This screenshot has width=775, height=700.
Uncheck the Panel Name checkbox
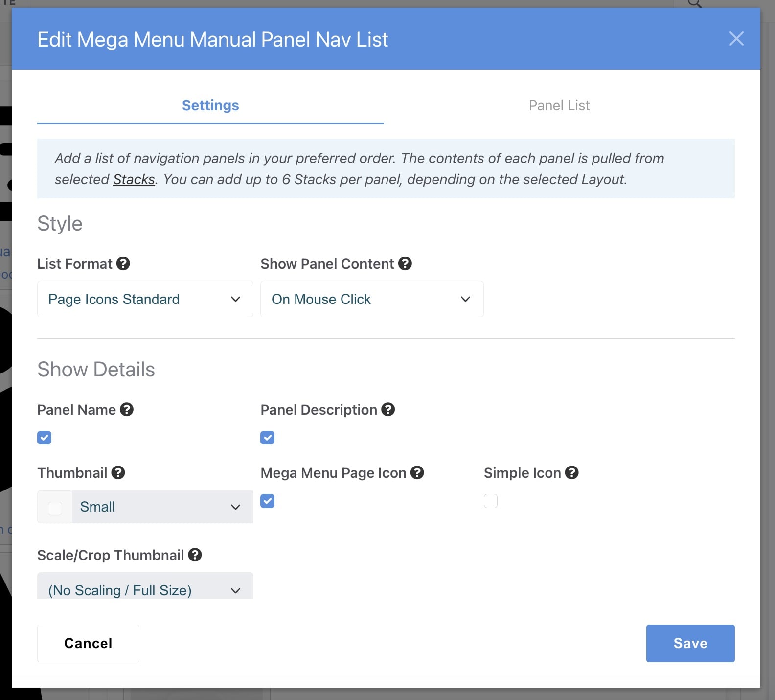(45, 438)
